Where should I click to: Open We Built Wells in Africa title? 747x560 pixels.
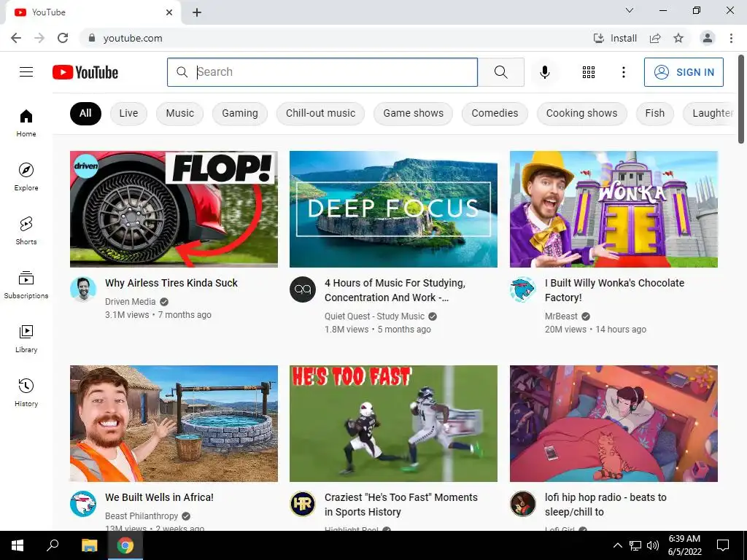[159, 497]
